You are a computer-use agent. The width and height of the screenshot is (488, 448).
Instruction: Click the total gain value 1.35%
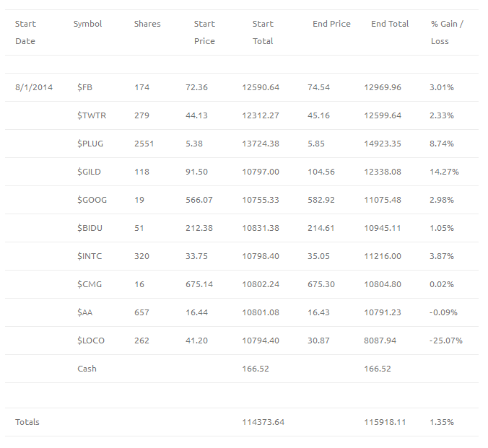[x=442, y=422]
